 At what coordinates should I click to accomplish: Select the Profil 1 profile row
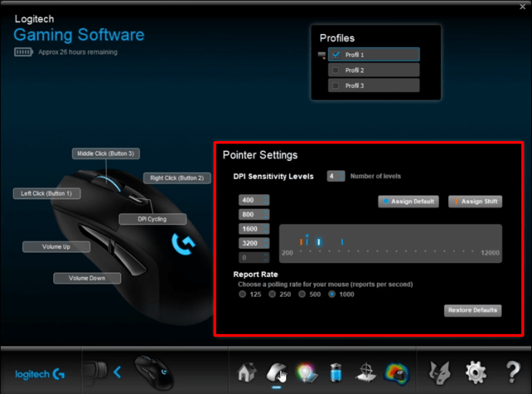tap(373, 55)
